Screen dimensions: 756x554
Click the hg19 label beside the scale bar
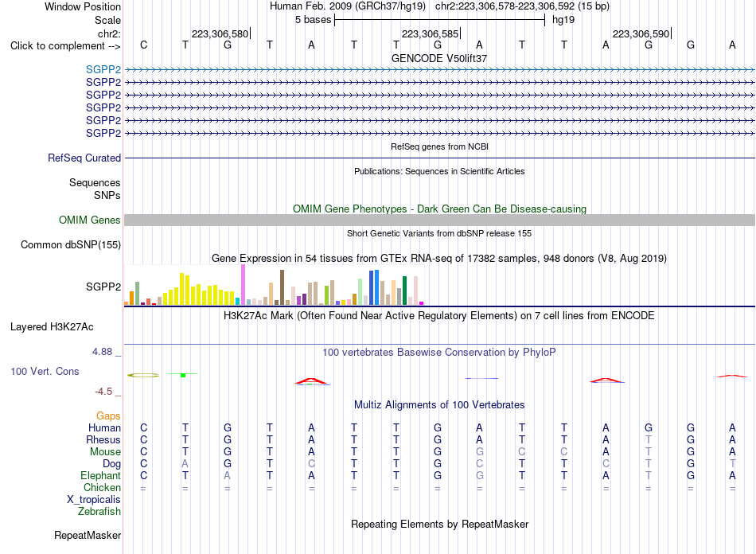pyautogui.click(x=563, y=20)
